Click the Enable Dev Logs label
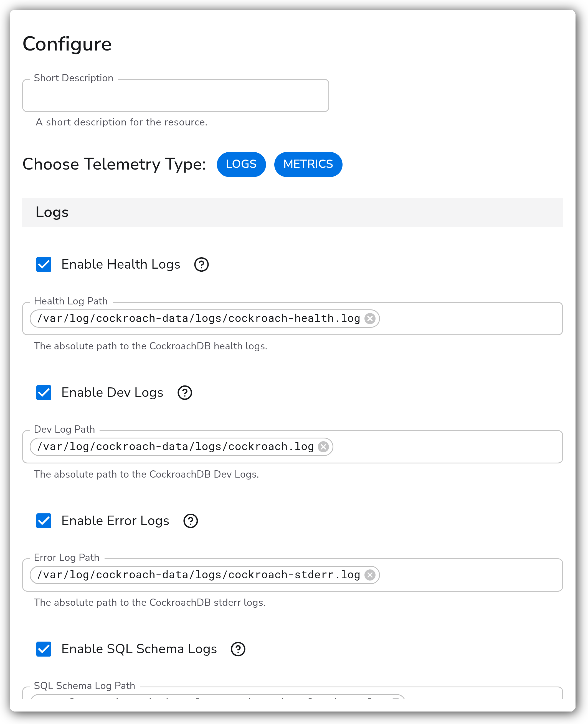The height and width of the screenshot is (724, 588). 112,393
